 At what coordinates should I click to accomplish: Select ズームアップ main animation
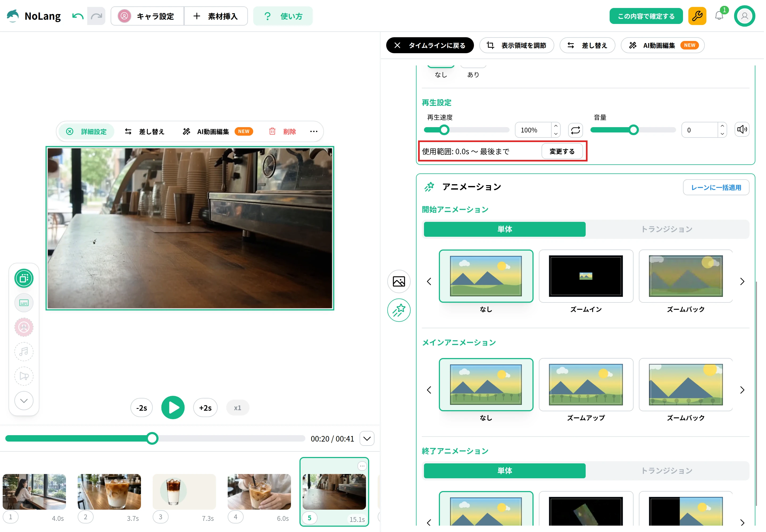586,384
